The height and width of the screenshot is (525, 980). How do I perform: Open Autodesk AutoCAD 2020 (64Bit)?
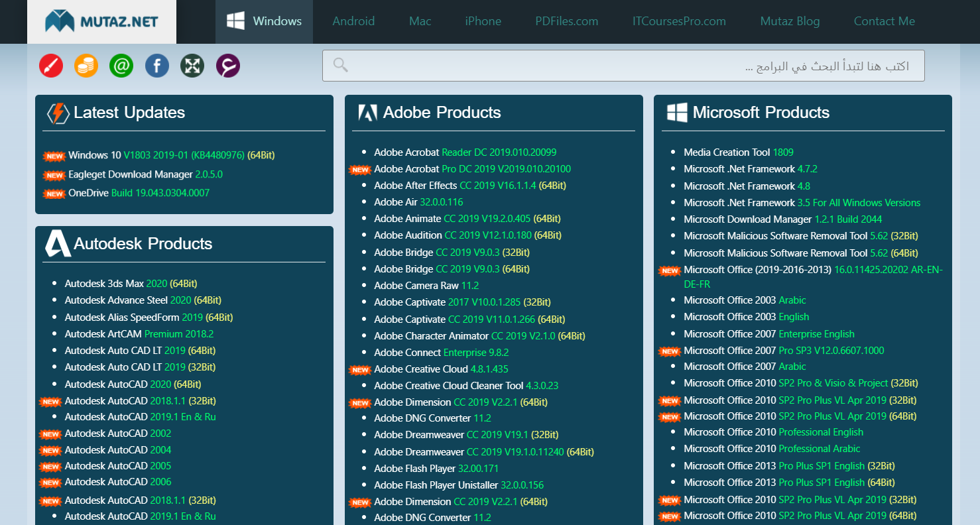click(x=133, y=384)
